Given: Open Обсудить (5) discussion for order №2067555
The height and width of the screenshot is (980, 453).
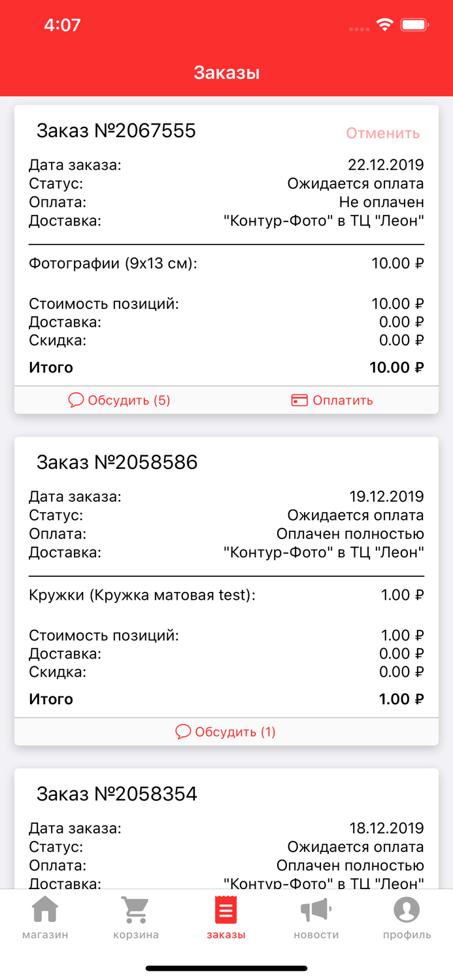Looking at the screenshot, I should [119, 400].
